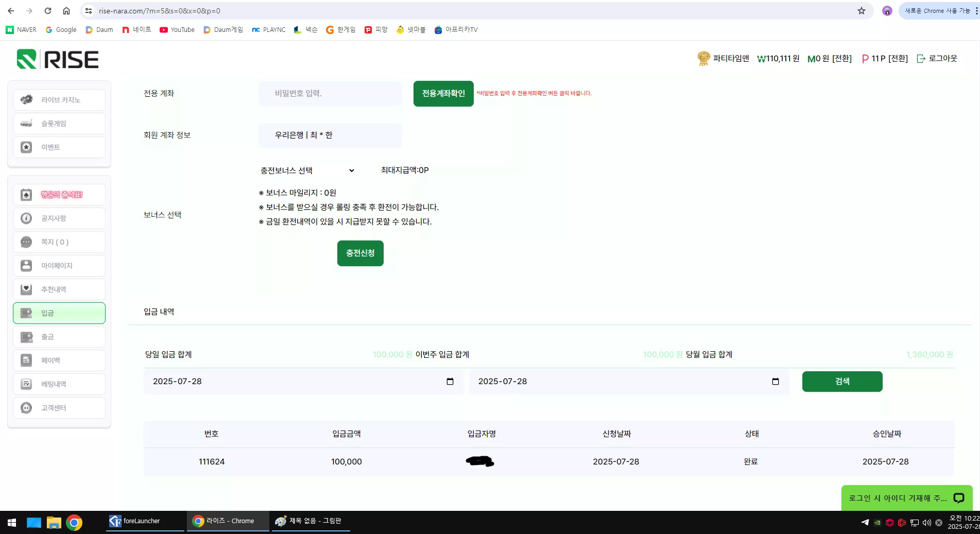Focus the 비밀번호 입력 password field
Screen dimensions: 980x534
[330, 94]
